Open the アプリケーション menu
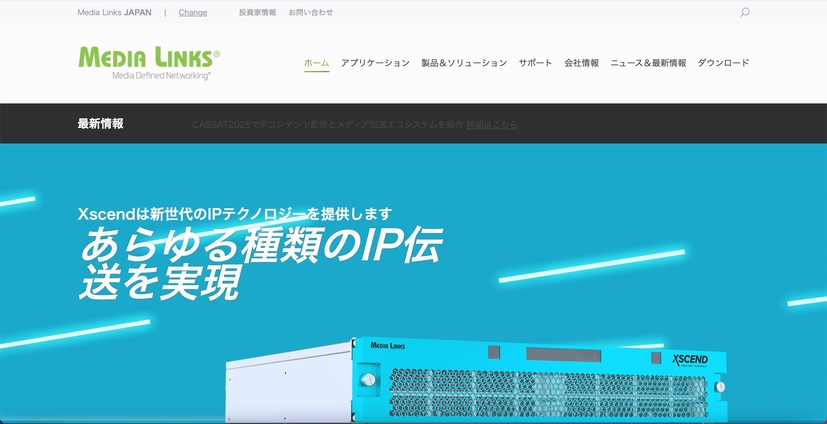Screen dimensions: 827x424 375,63
